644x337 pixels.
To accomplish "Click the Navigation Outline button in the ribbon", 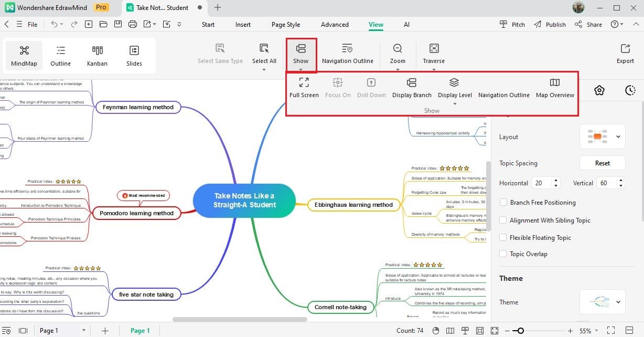I will (x=348, y=54).
